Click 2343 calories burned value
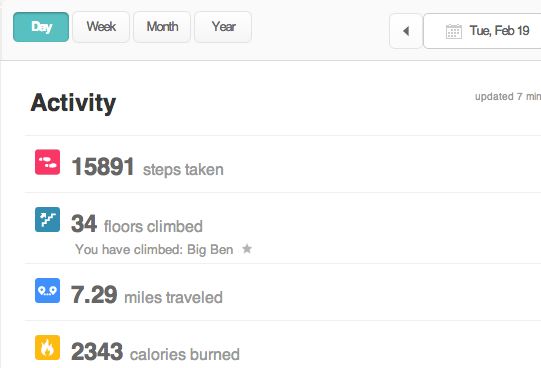This screenshot has height=368, width=541. point(97,352)
